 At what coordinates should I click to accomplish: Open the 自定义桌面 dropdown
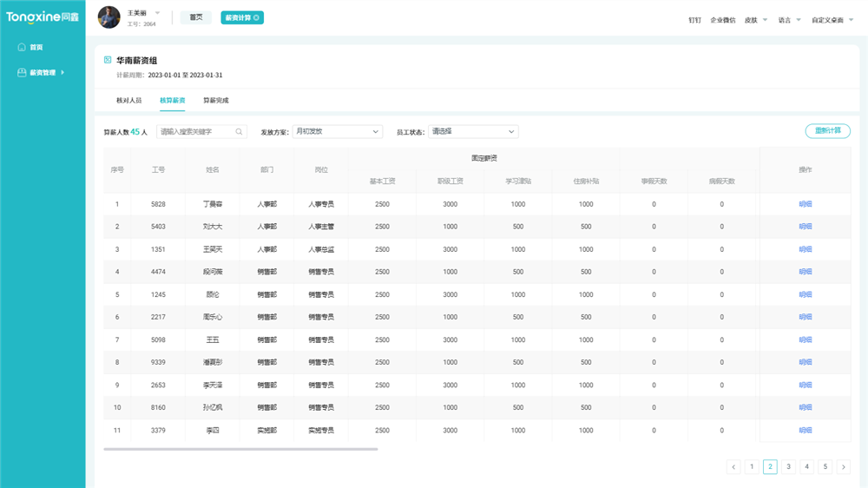832,20
